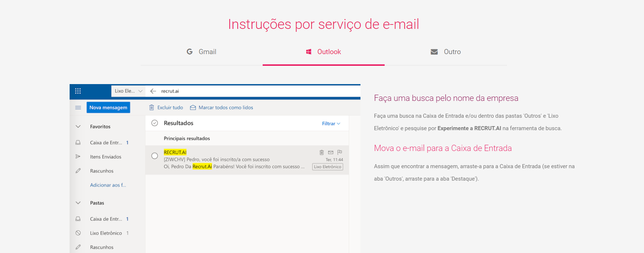
Task: Open the Outlook app launcher grid icon
Action: coord(78,91)
